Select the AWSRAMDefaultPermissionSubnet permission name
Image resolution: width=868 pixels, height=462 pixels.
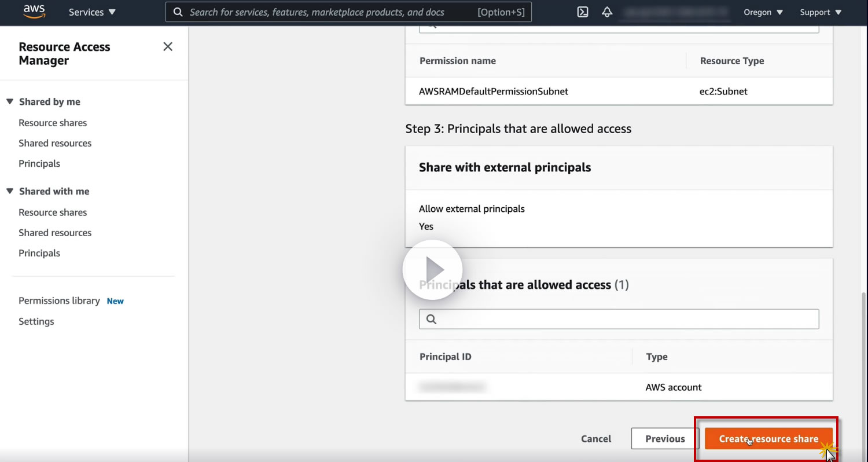click(494, 91)
